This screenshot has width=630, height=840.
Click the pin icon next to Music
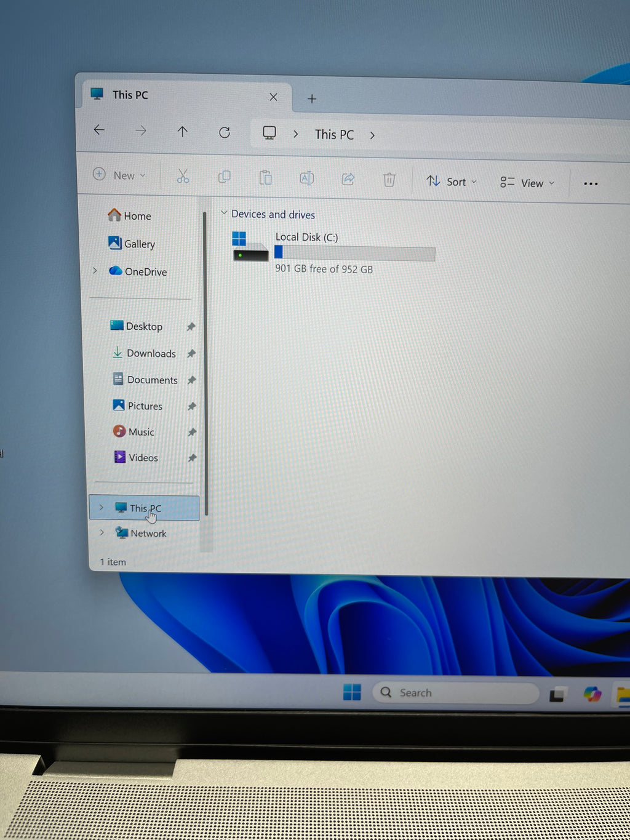pos(192,432)
